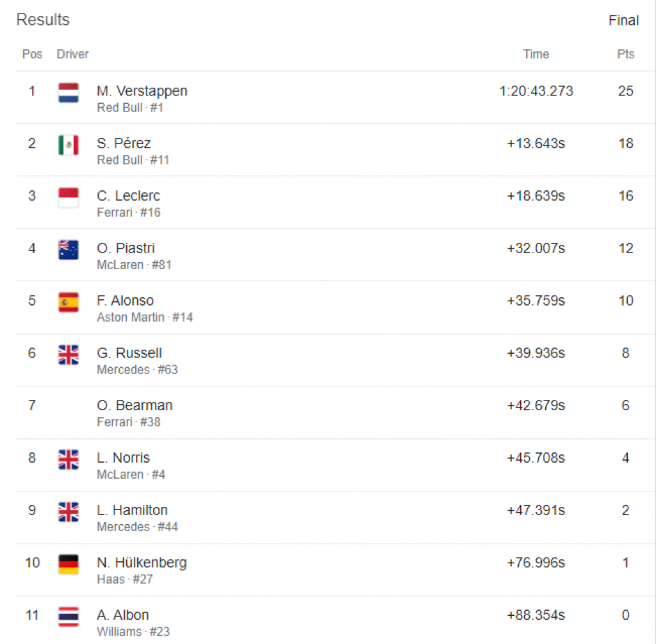Click the Thai flag beside Albon

pos(69,616)
